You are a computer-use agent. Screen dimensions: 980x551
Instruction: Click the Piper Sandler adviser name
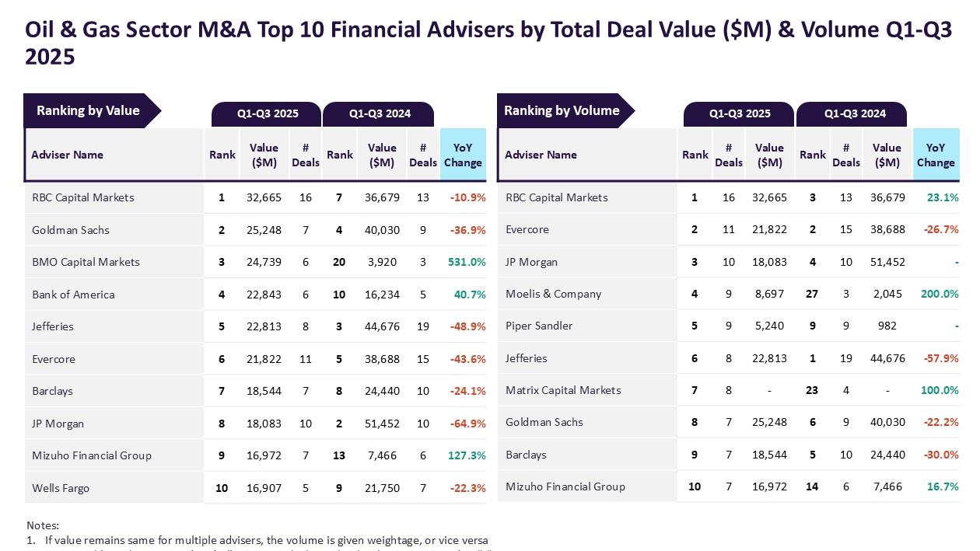pos(539,326)
